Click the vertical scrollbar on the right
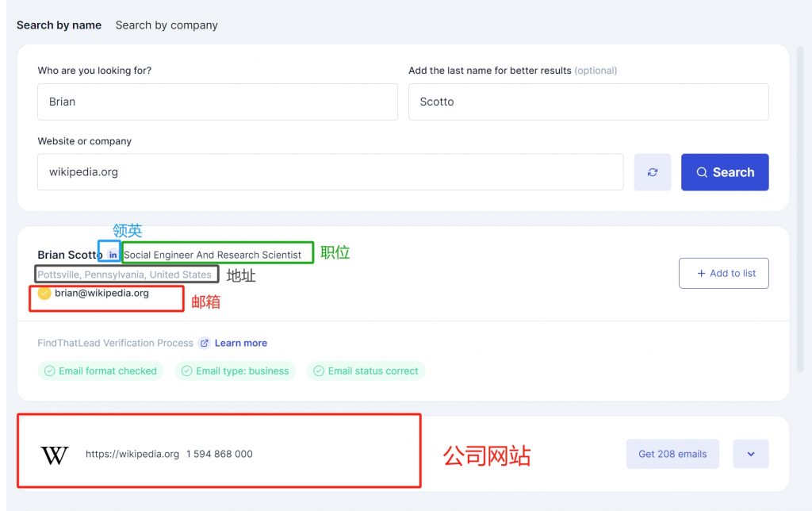Image resolution: width=812 pixels, height=511 pixels. (800, 209)
